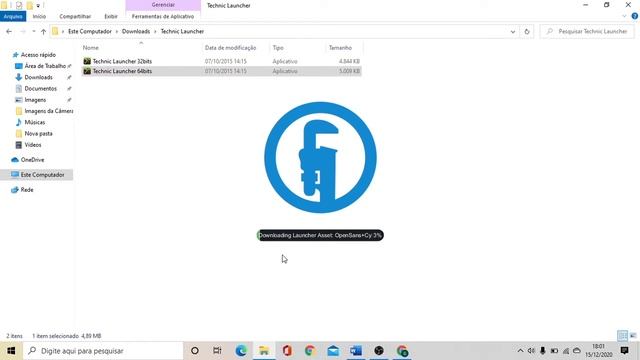The width and height of the screenshot is (640, 360).
Task: Open second Chrome profile icon on taskbar
Action: (x=402, y=351)
